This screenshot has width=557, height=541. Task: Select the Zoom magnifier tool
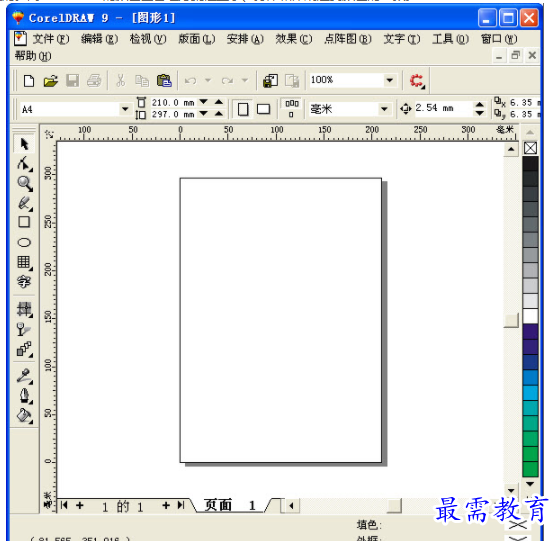point(24,184)
